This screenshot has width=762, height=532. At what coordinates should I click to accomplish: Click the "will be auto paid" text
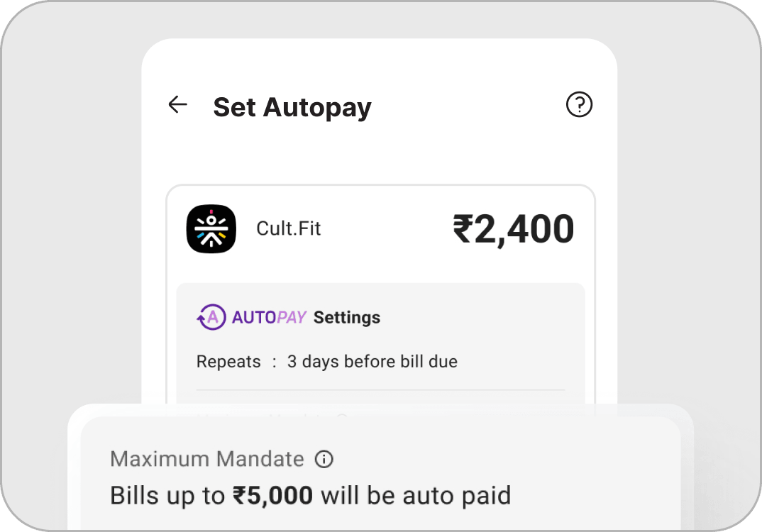click(416, 495)
